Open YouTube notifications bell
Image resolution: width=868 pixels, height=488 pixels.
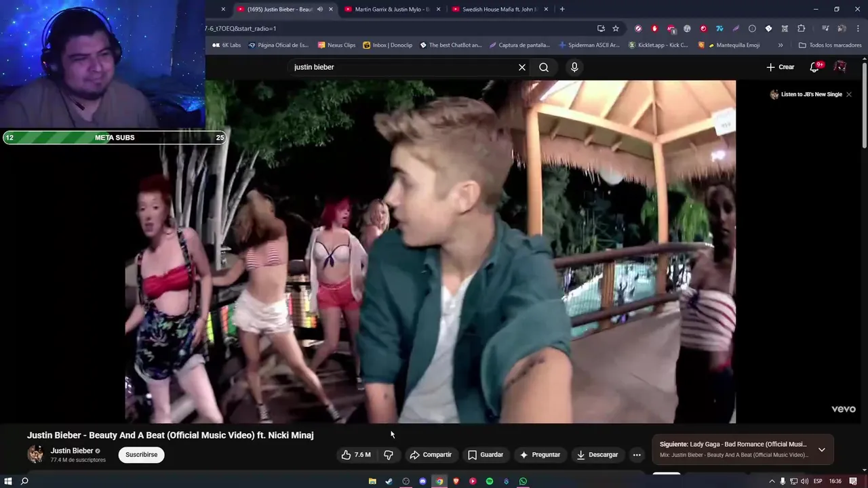pos(816,67)
